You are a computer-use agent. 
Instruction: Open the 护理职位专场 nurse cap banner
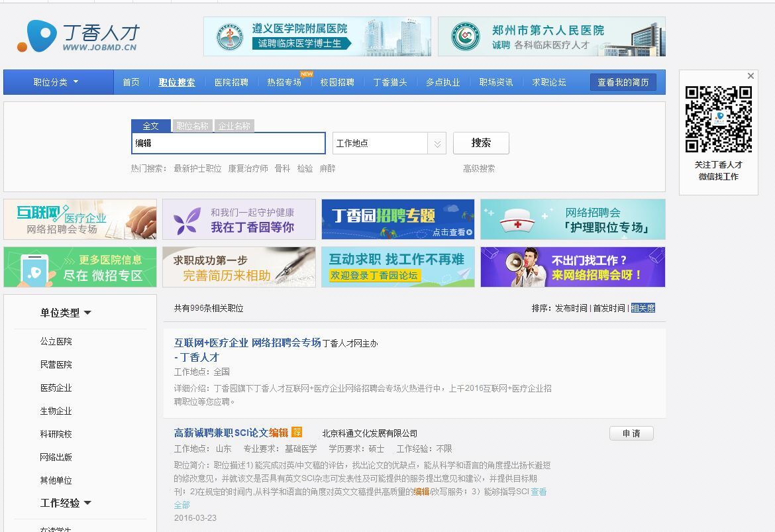tap(572, 219)
